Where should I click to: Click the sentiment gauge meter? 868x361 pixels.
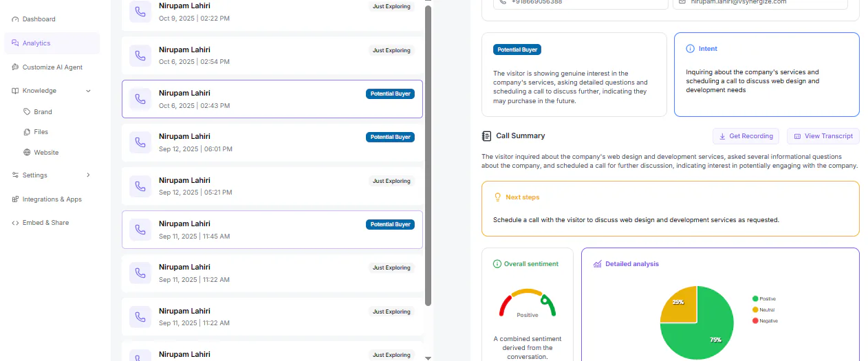pos(528,303)
